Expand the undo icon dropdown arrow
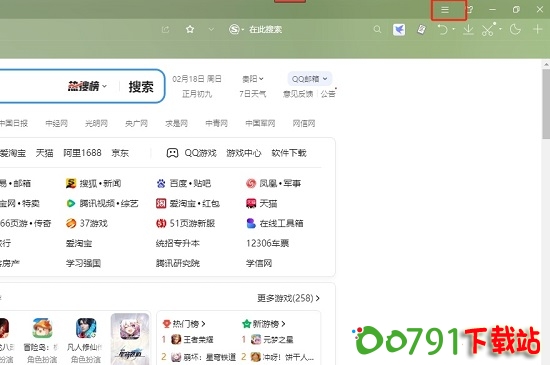Screen dimensions: 550x365 pyautogui.click(x=454, y=29)
